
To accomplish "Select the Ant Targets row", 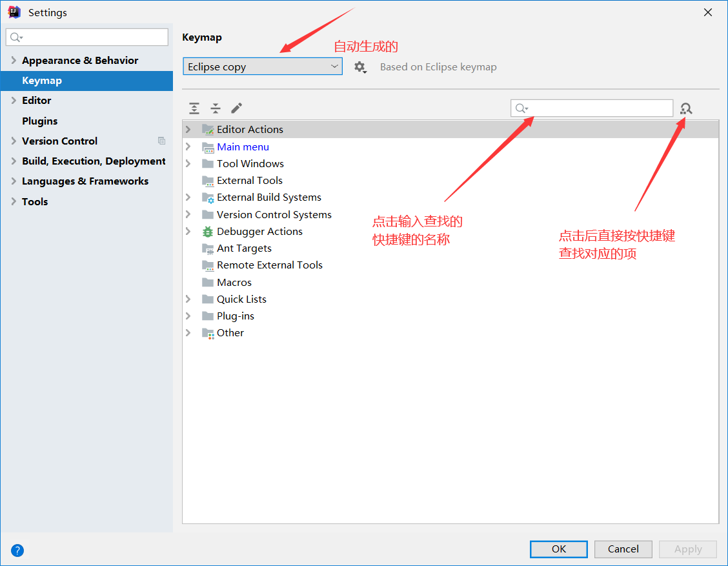I will tap(450, 248).
